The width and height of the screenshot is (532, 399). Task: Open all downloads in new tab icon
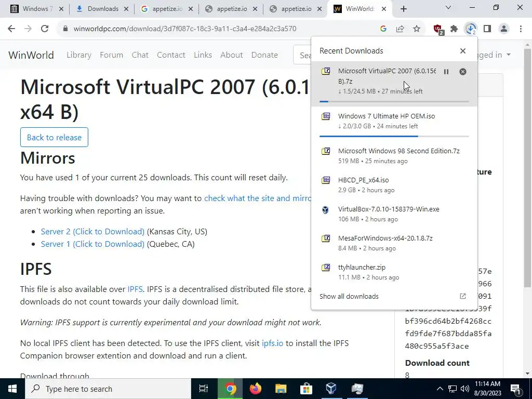click(x=463, y=296)
